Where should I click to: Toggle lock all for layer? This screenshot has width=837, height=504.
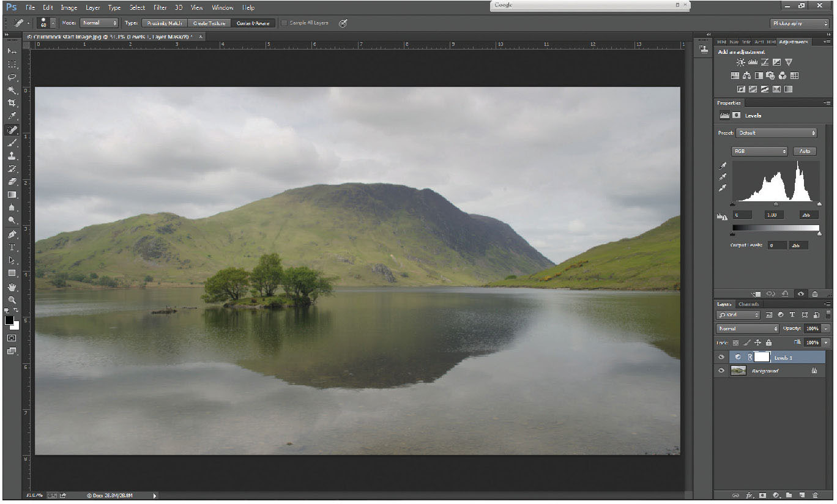click(768, 343)
